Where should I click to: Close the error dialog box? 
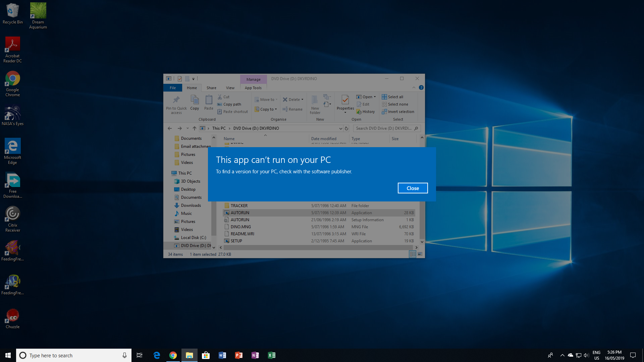coord(413,188)
